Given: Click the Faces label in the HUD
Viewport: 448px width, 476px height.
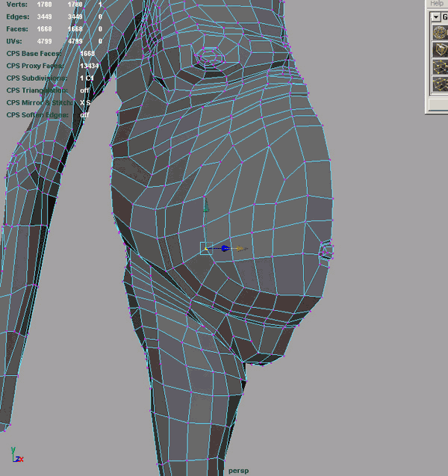Looking at the screenshot, I should [18, 28].
